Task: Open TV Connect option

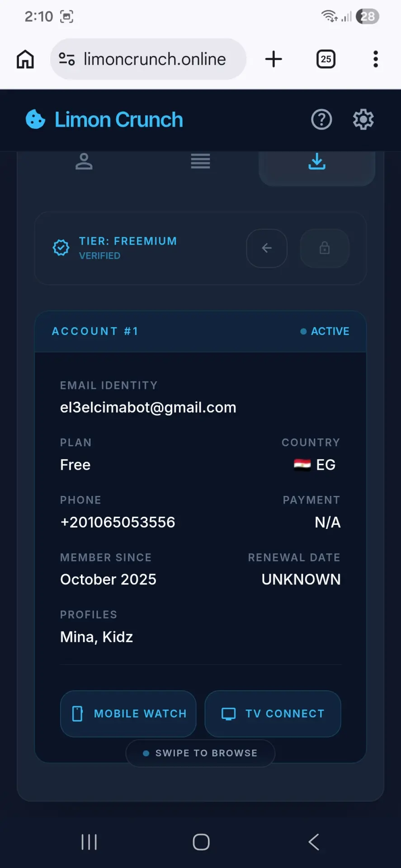Action: [x=273, y=714]
